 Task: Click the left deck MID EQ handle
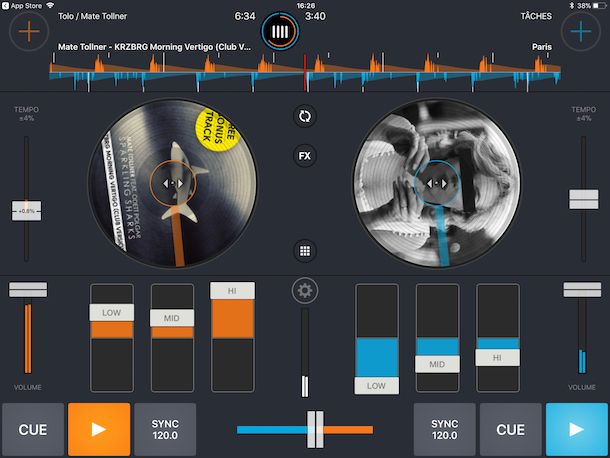(x=172, y=318)
